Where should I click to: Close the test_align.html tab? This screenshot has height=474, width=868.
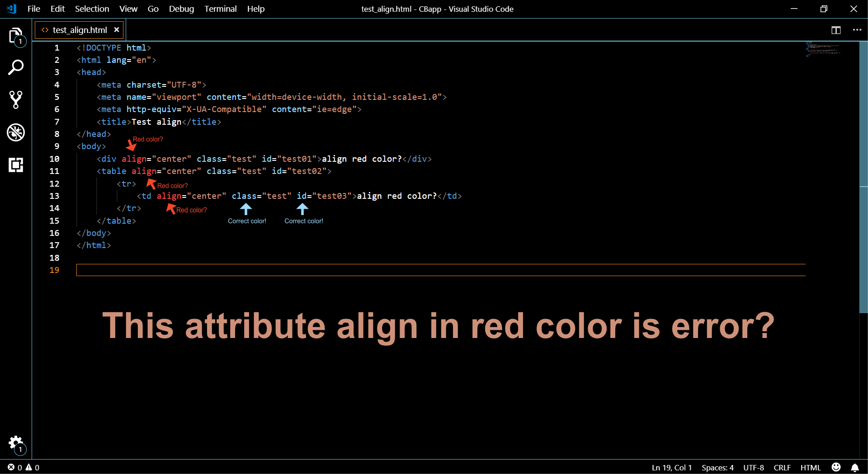[117, 30]
